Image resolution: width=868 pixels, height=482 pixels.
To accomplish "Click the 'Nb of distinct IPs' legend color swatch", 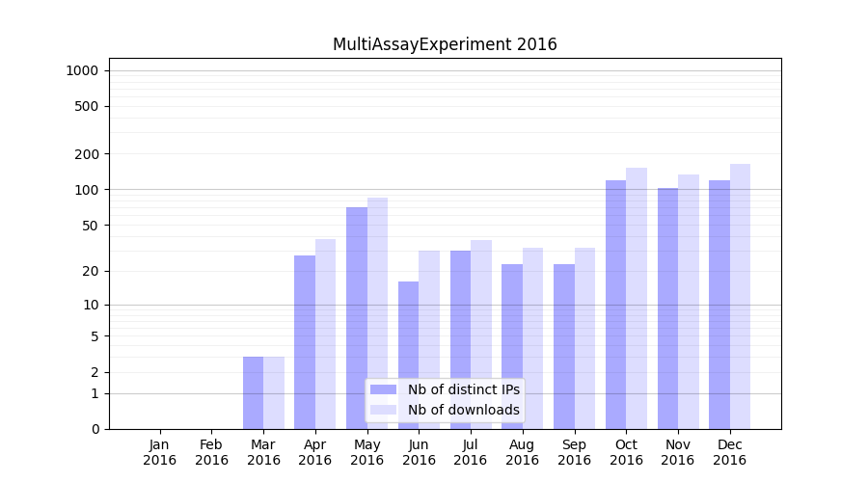I will click(x=383, y=389).
